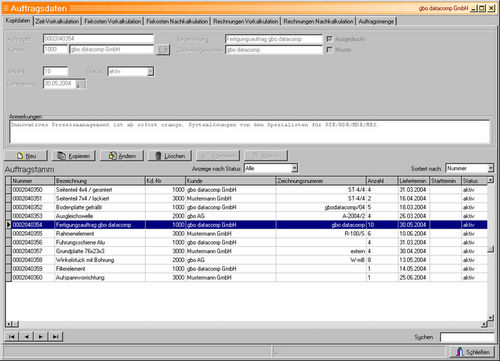Click the Suchen search input field

(x=467, y=337)
